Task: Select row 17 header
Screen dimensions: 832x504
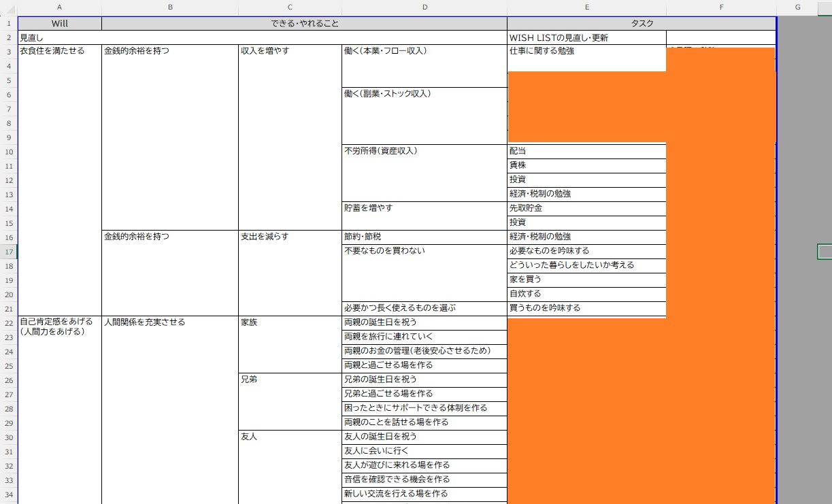Action: pos(8,251)
